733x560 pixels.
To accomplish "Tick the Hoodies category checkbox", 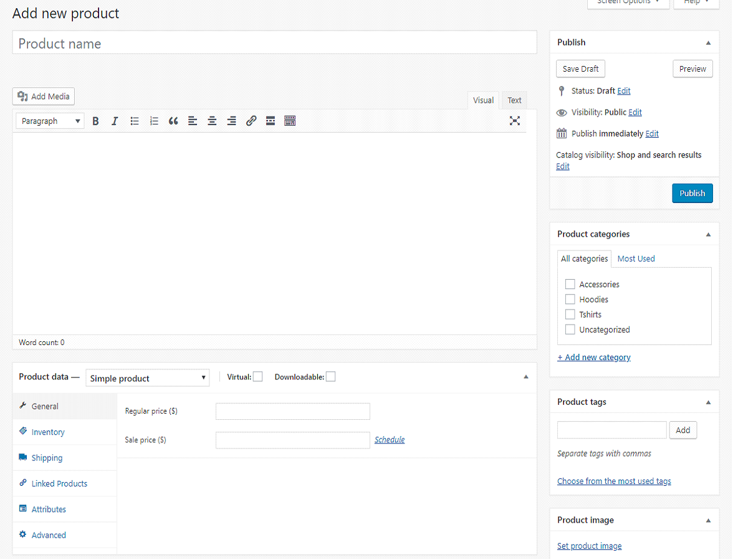I will point(570,300).
